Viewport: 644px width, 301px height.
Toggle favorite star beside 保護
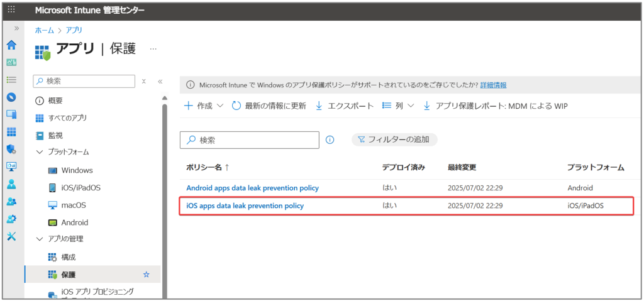(146, 275)
